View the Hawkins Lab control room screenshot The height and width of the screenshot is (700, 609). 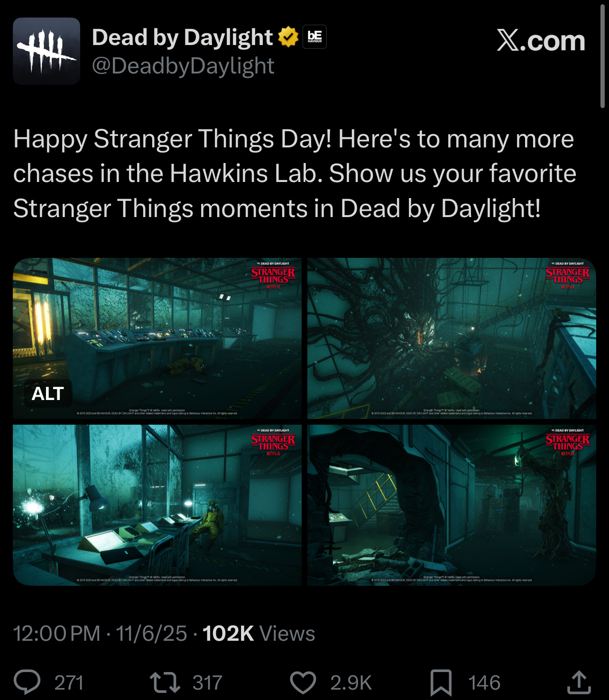click(x=157, y=338)
